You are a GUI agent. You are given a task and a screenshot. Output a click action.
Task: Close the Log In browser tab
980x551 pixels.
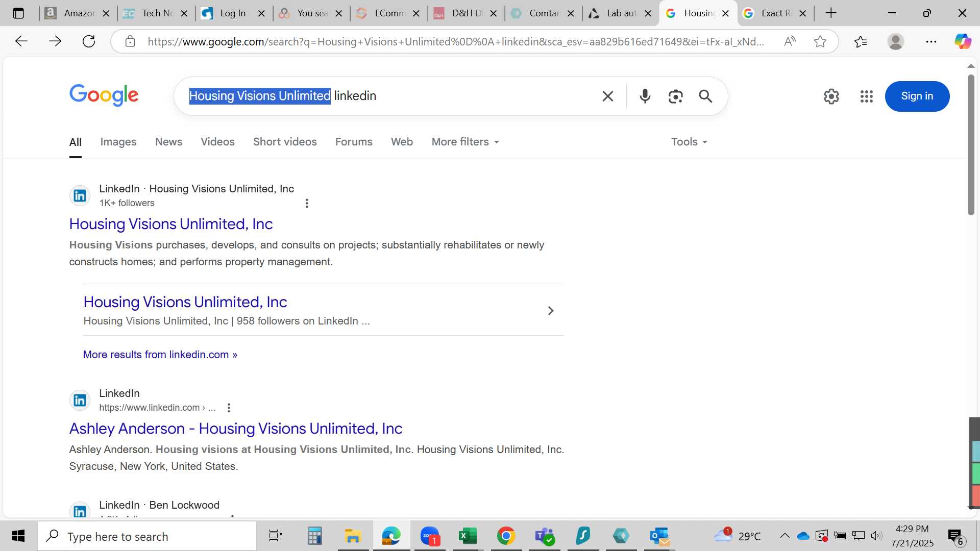pos(261,14)
